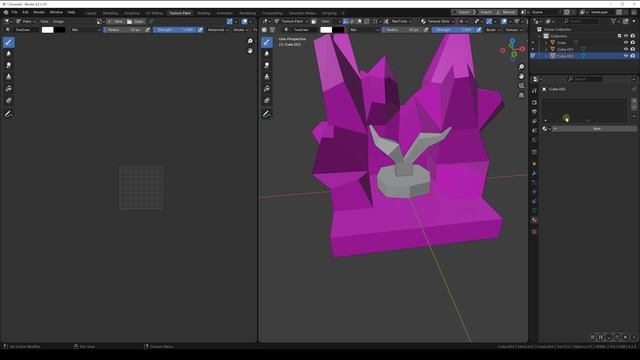This screenshot has width=640, height=360.
Task: Open the Texture properties tab
Action: pyautogui.click(x=534, y=232)
